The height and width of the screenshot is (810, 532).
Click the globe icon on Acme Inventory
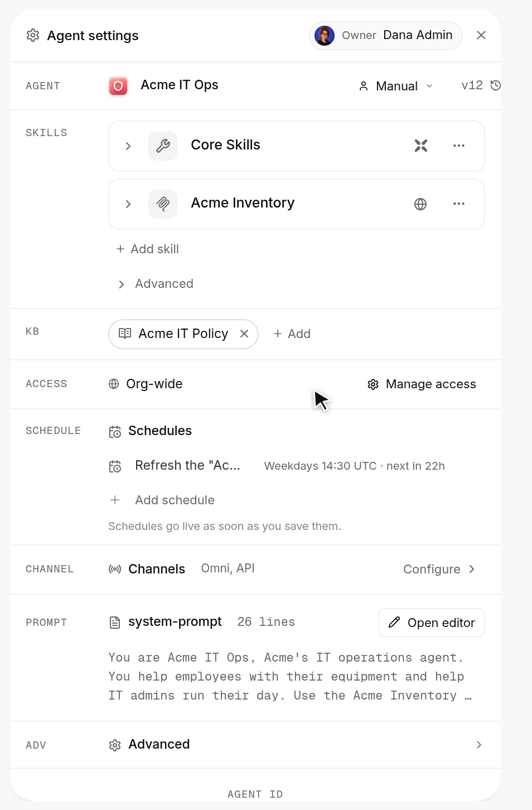coord(420,204)
